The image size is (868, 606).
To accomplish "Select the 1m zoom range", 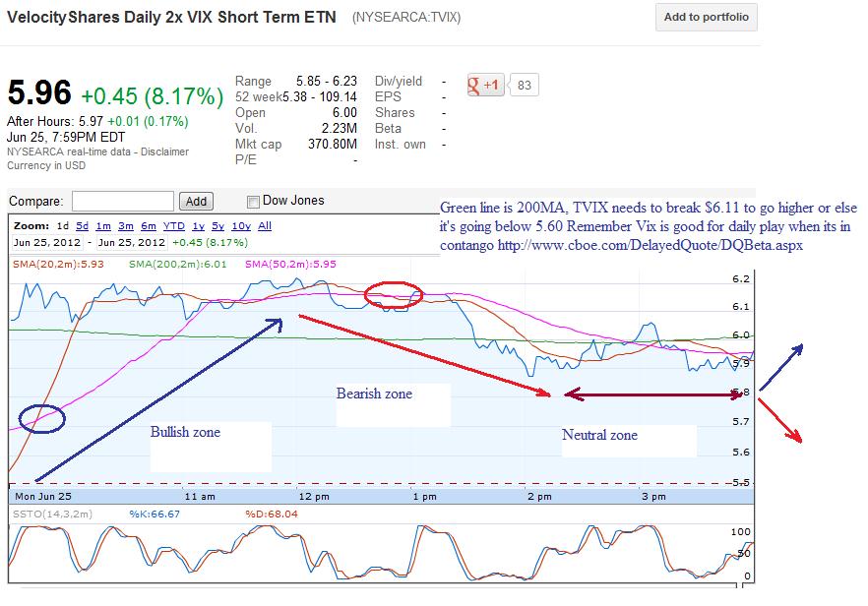I will click(103, 226).
